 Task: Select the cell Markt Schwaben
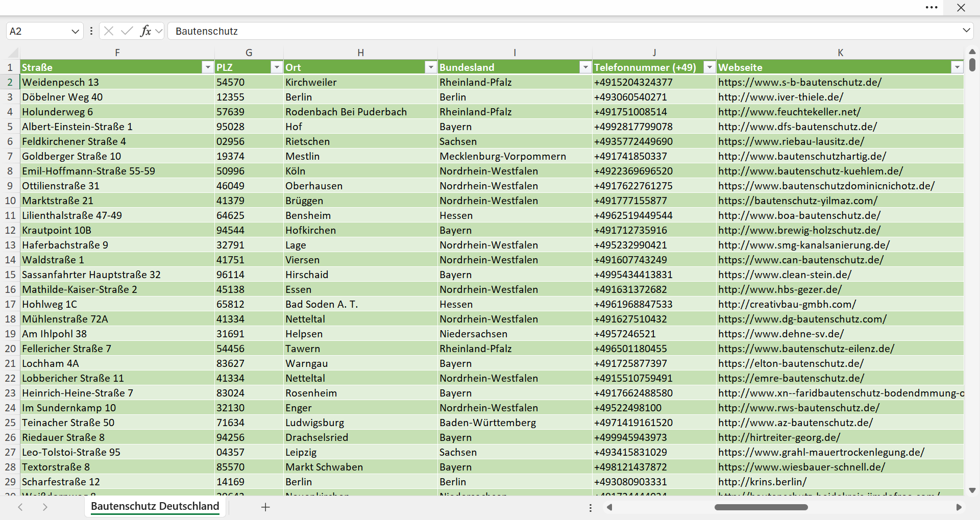tap(360, 467)
